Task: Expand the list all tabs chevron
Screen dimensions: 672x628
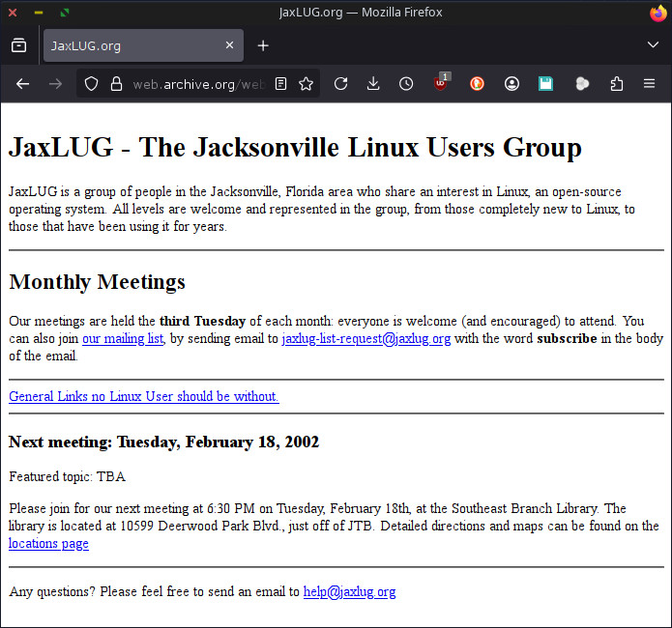Action: [x=653, y=44]
